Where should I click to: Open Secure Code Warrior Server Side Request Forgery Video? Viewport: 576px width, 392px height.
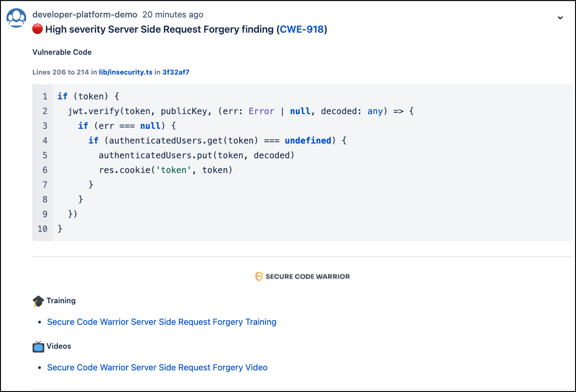pyautogui.click(x=157, y=368)
